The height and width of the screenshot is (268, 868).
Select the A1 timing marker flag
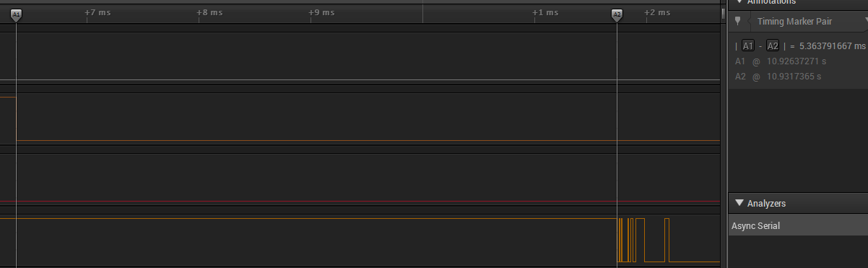coord(16,14)
